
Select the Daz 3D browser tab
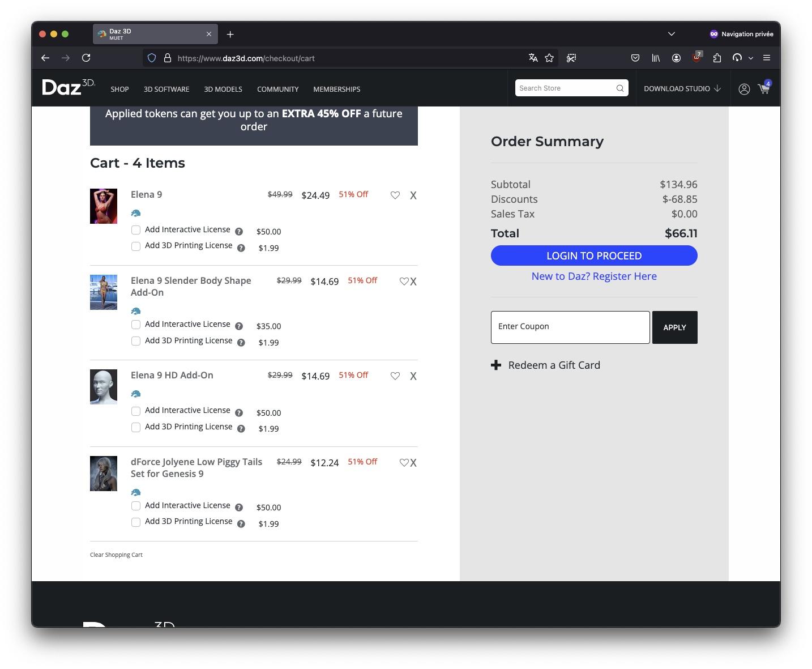tap(155, 34)
